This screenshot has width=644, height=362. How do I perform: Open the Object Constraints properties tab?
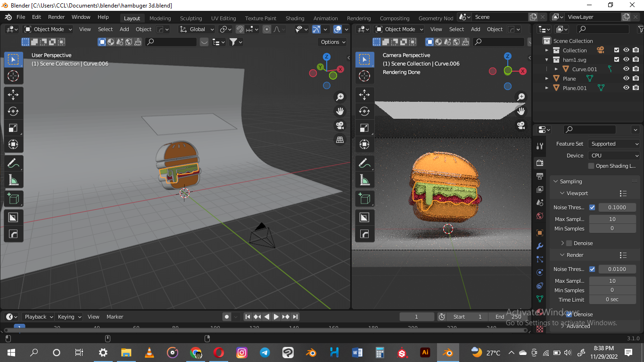(540, 286)
